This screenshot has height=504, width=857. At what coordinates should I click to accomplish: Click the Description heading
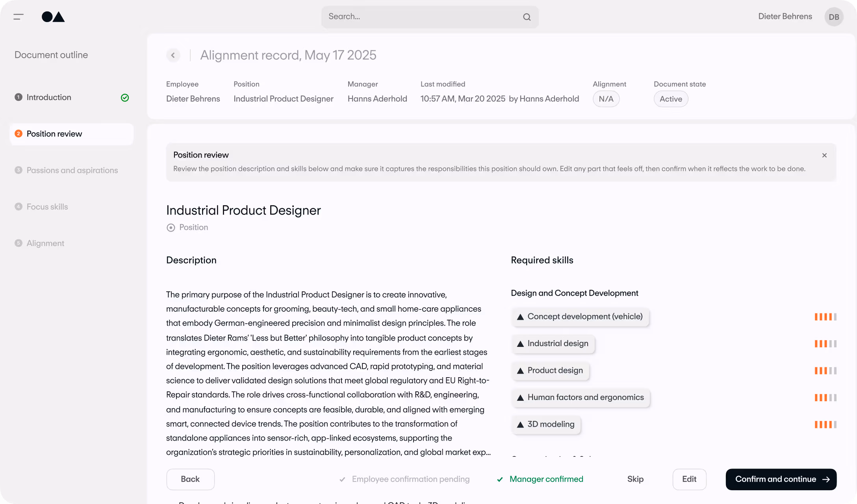coord(191,260)
